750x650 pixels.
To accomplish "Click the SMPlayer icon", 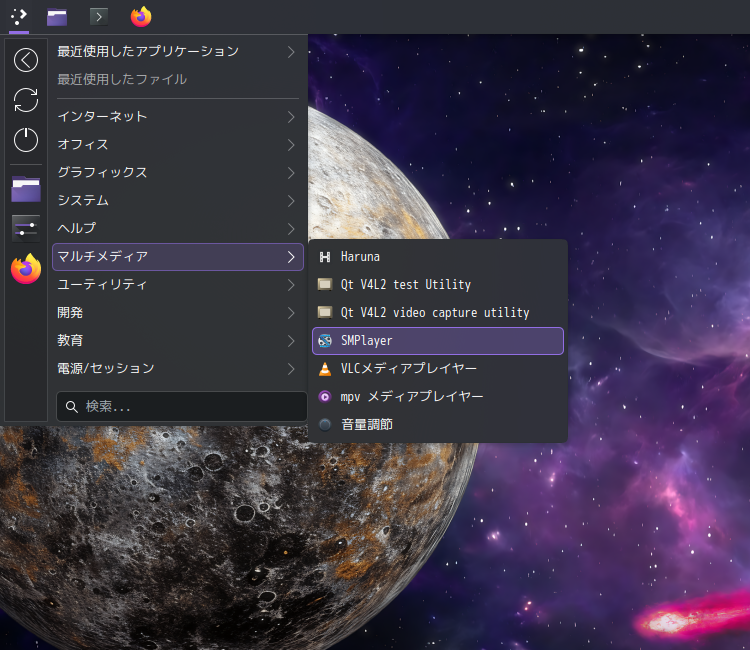I will click(325, 341).
